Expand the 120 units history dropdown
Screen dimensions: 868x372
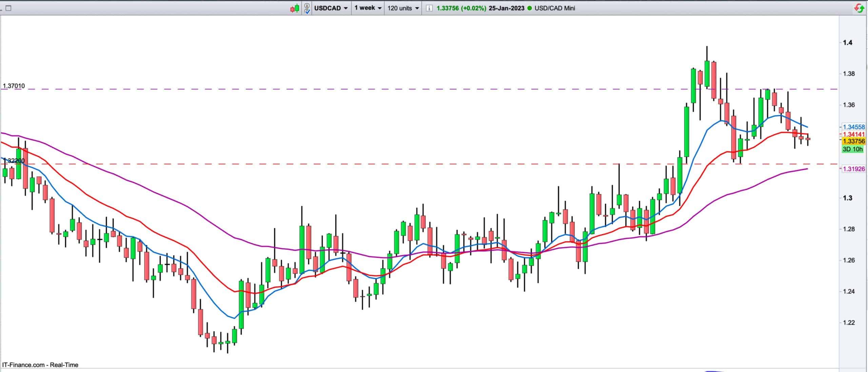coord(403,8)
